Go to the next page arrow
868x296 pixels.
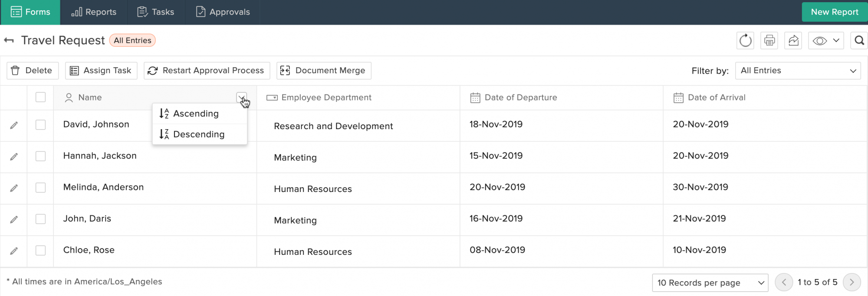[852, 283]
